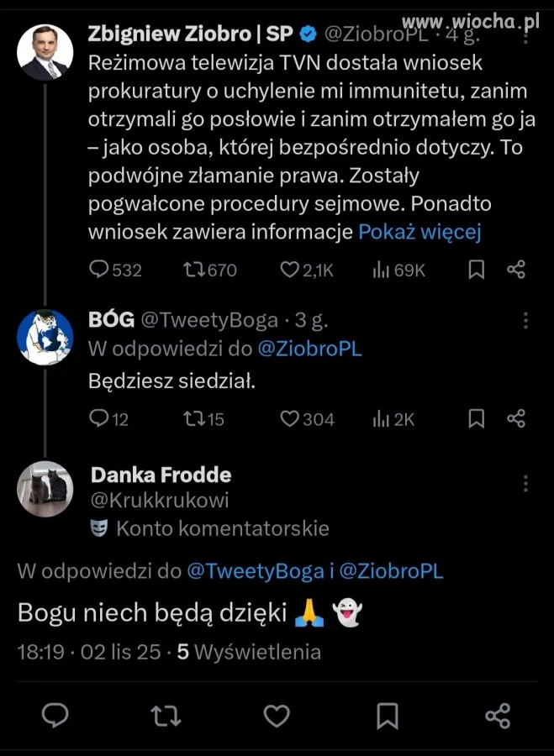Reply to the Zbigniew Ziobro tweet

pos(99,270)
